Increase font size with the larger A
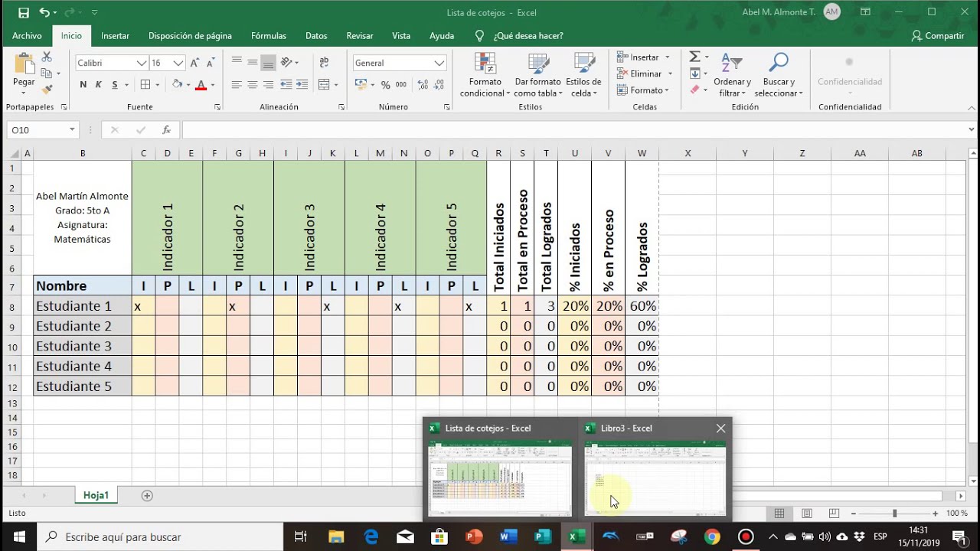Image resolution: width=980 pixels, height=551 pixels. pos(194,63)
